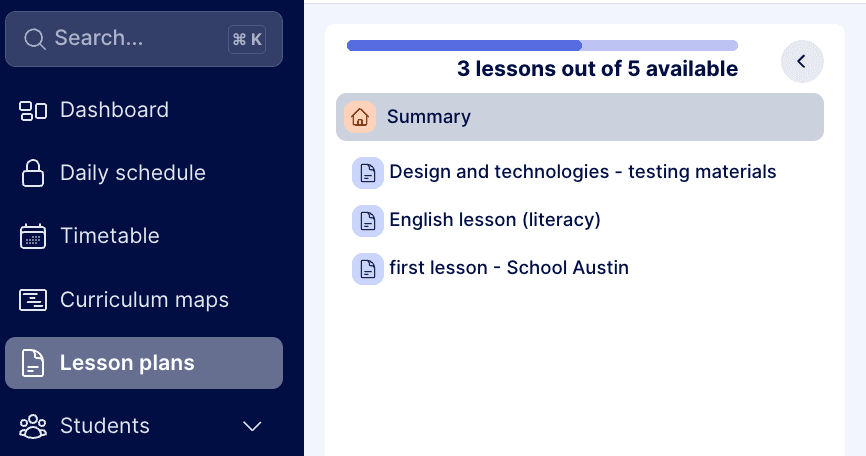Click the search magnifier icon
Image resolution: width=866 pixels, height=456 pixels.
(35, 39)
